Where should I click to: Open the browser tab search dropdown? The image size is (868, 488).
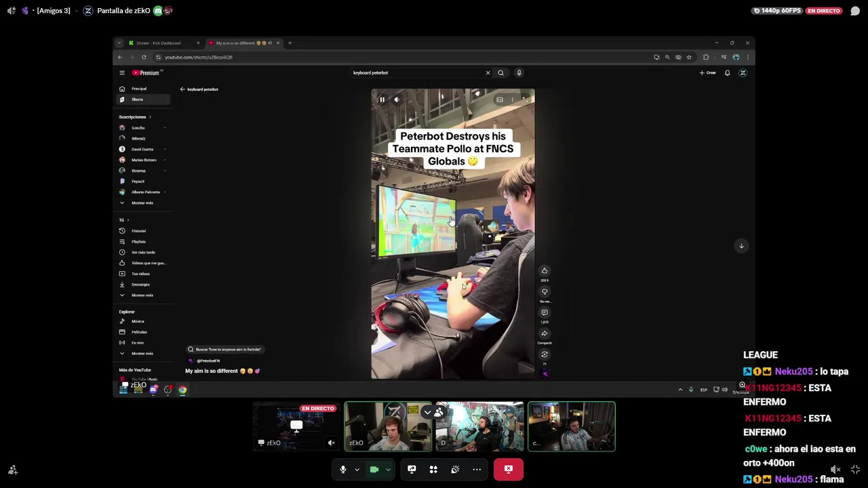pos(119,43)
